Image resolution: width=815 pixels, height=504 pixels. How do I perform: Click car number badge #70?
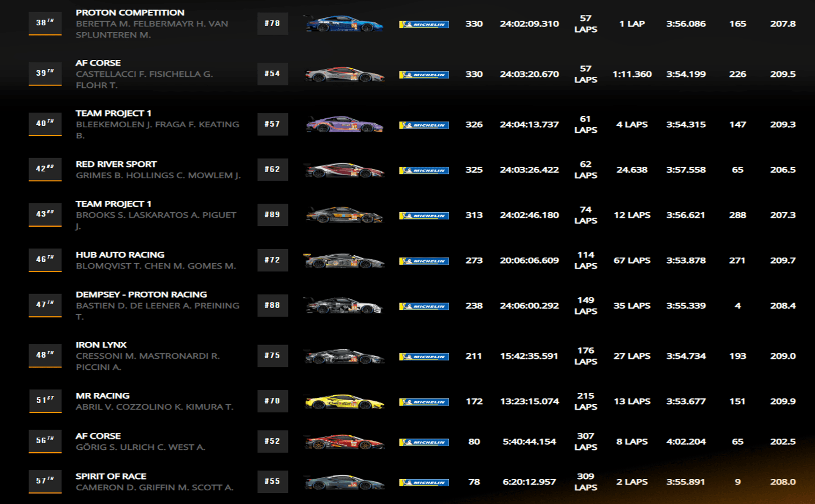(x=273, y=401)
